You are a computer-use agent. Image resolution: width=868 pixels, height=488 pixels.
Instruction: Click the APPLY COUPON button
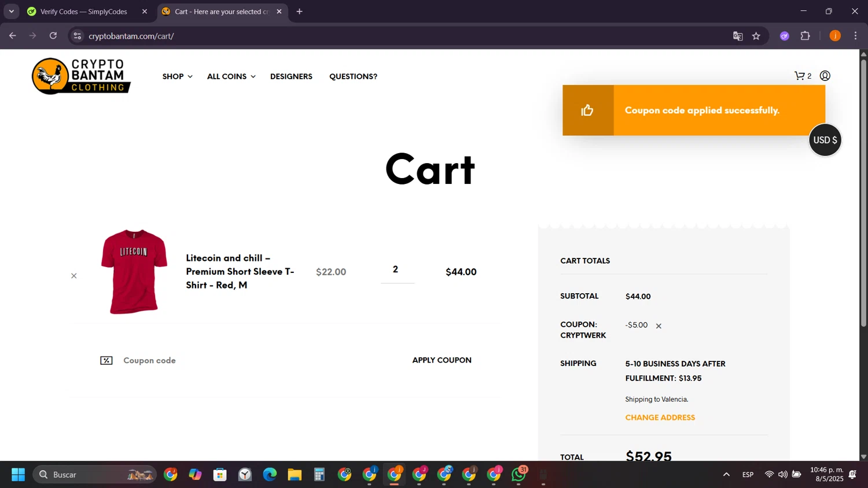tap(442, 360)
